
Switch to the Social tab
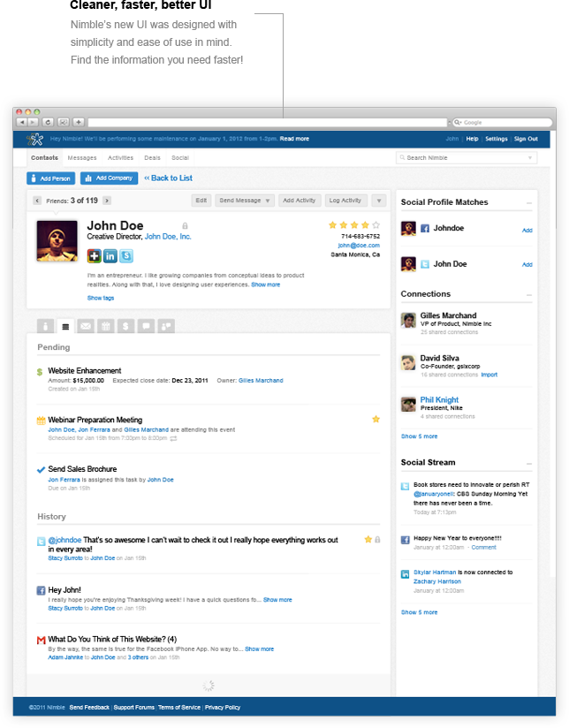point(180,158)
